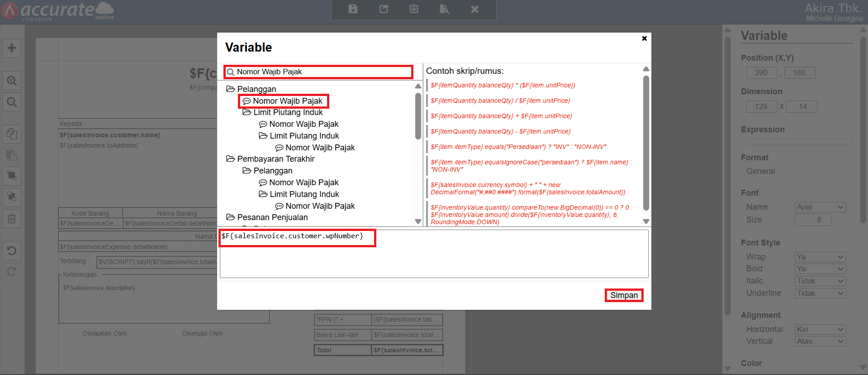This screenshot has height=375, width=868.
Task: Open the font Name dropdown showing Arial
Action: tap(820, 207)
